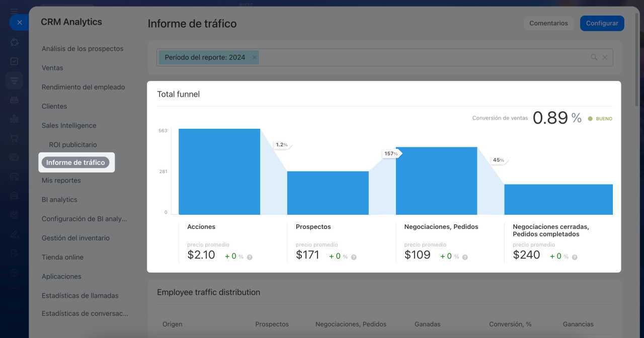Open Análisis de los prospectos section
This screenshot has height=338, width=644.
[83, 49]
